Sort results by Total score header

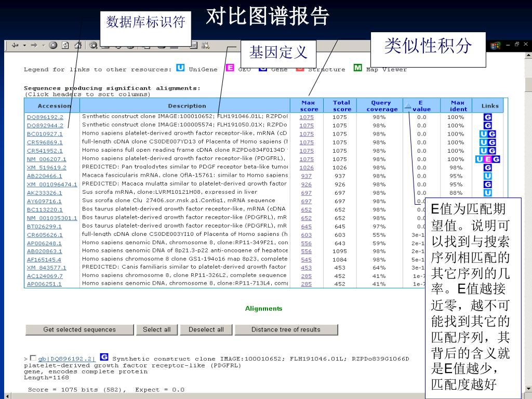pos(342,106)
